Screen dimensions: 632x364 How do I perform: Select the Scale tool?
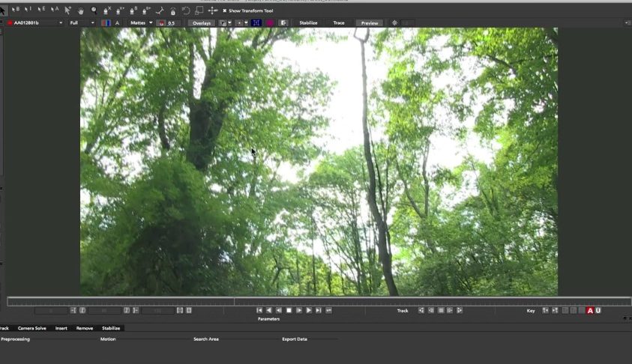pos(199,10)
